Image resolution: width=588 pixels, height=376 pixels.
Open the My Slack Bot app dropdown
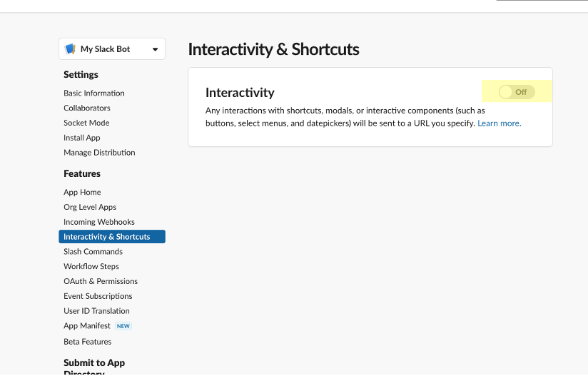click(112, 49)
